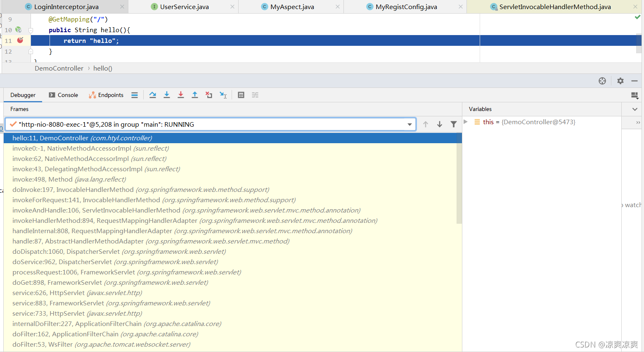Select frame handleInternal:808, RequestMappingHandlerAdapter
This screenshot has height=352, width=644.
tap(230, 231)
